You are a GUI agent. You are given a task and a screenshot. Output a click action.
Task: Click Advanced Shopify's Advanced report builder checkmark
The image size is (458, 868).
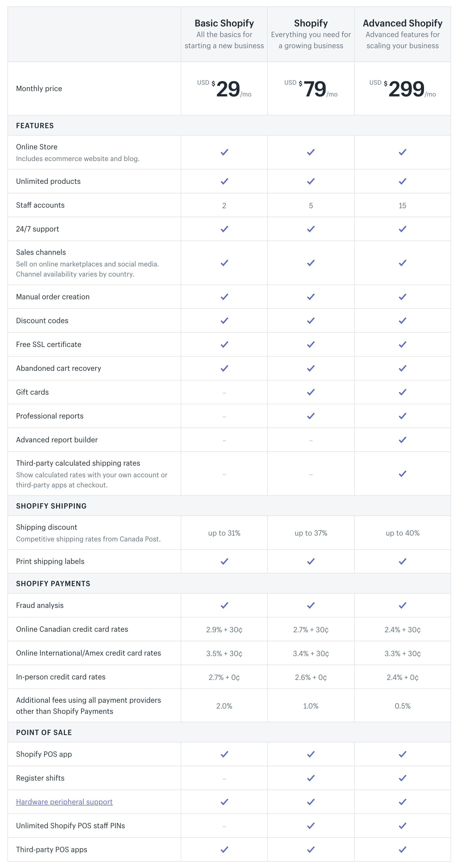[x=402, y=440]
